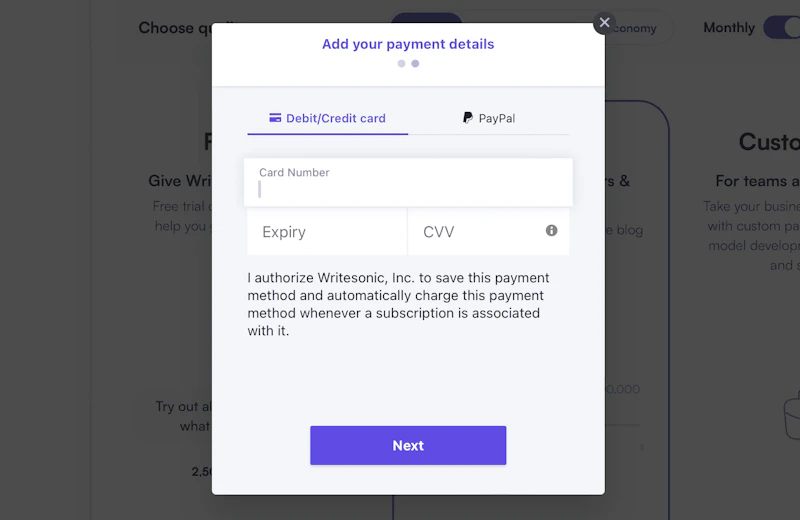This screenshot has width=800, height=520.
Task: Click the 'Add your payment details' heading
Action: click(408, 44)
